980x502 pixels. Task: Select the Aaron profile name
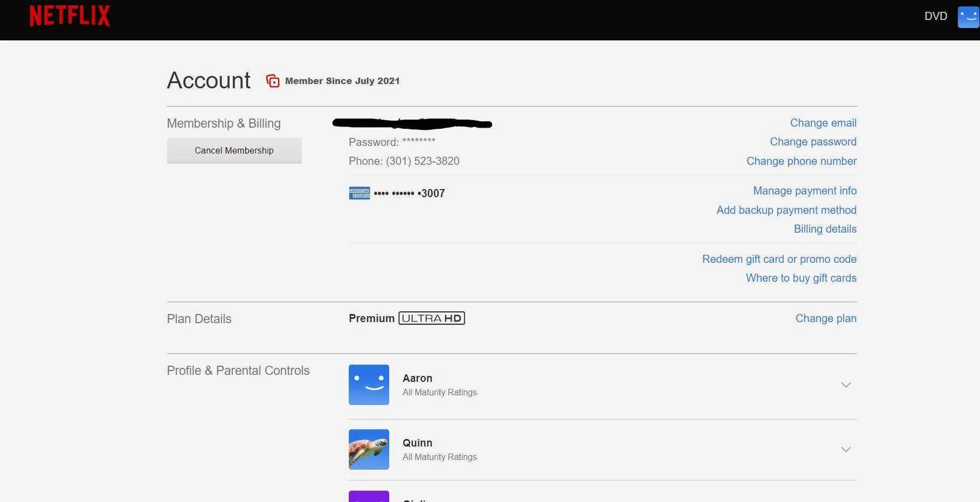417,378
